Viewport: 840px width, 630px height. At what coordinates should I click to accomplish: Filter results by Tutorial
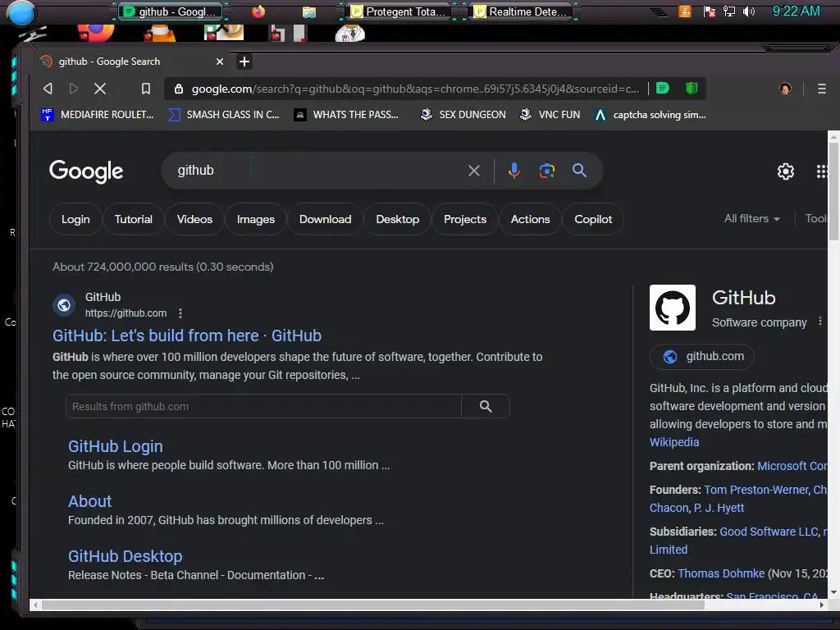point(134,219)
